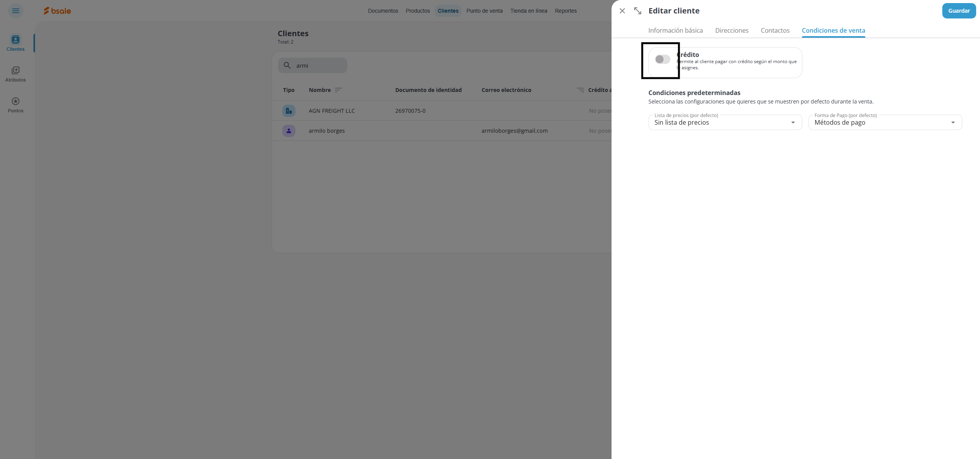The height and width of the screenshot is (459, 980).
Task: Enable the Crédito toggle switch
Action: coord(662,59)
